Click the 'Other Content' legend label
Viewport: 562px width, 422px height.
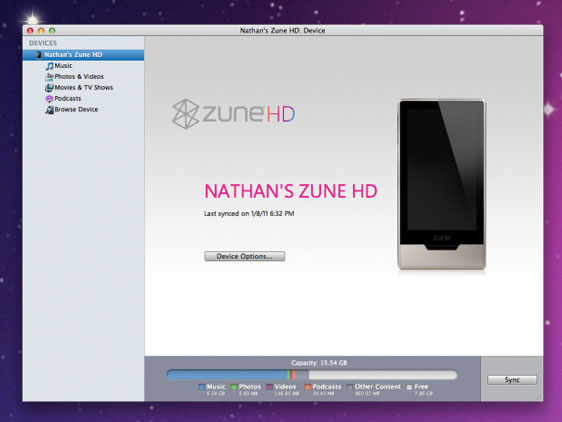click(378, 387)
